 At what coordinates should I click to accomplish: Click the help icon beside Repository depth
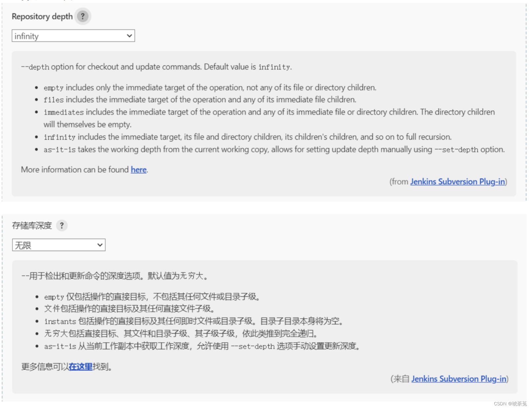tap(83, 16)
